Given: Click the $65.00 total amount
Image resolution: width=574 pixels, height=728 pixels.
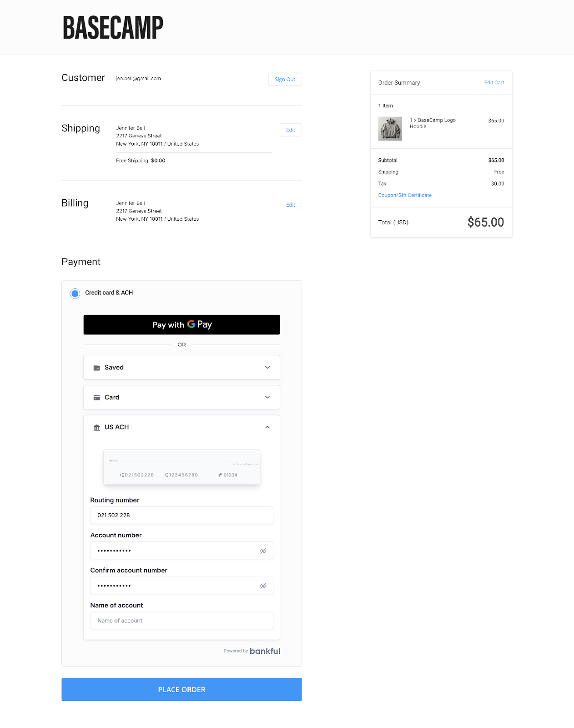Looking at the screenshot, I should pyautogui.click(x=486, y=222).
